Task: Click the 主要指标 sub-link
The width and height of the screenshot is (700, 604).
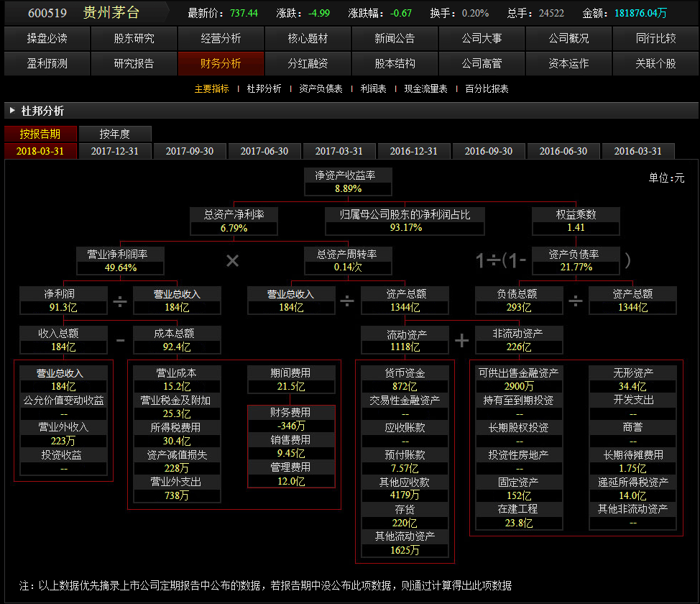Action: click(211, 89)
